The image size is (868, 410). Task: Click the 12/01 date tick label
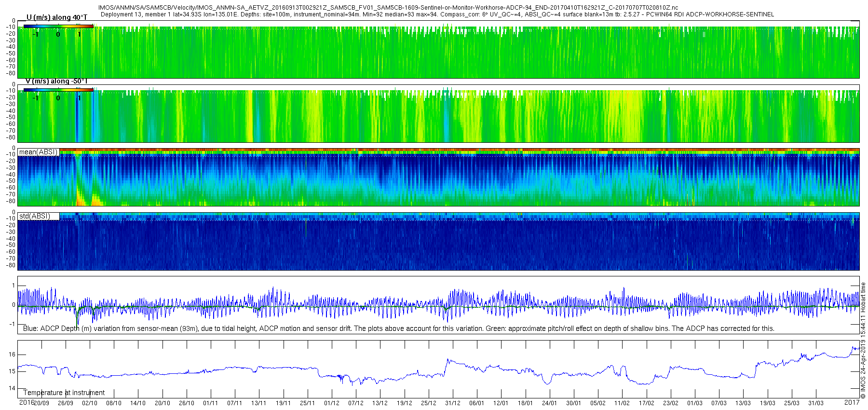click(x=501, y=403)
